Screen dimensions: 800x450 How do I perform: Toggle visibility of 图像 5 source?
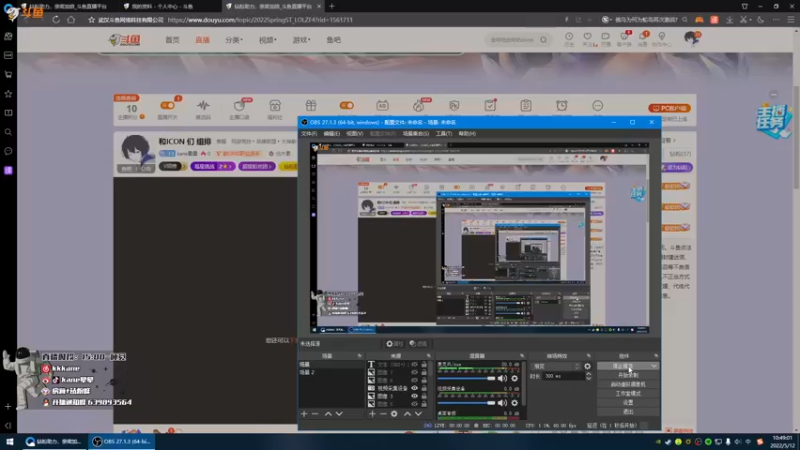pos(414,404)
